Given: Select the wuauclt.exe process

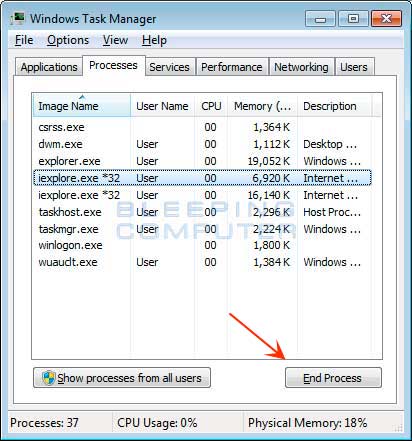Looking at the screenshot, I should 202,262.
